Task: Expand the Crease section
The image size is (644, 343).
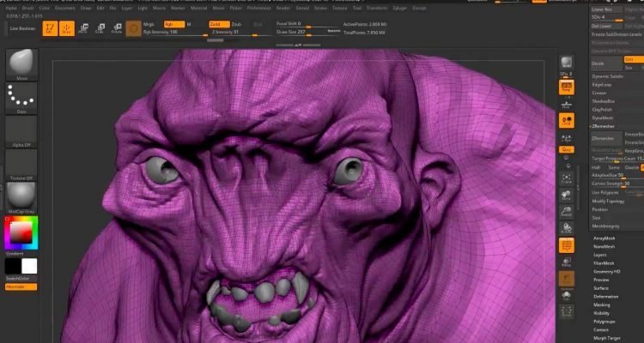Action: tap(599, 93)
